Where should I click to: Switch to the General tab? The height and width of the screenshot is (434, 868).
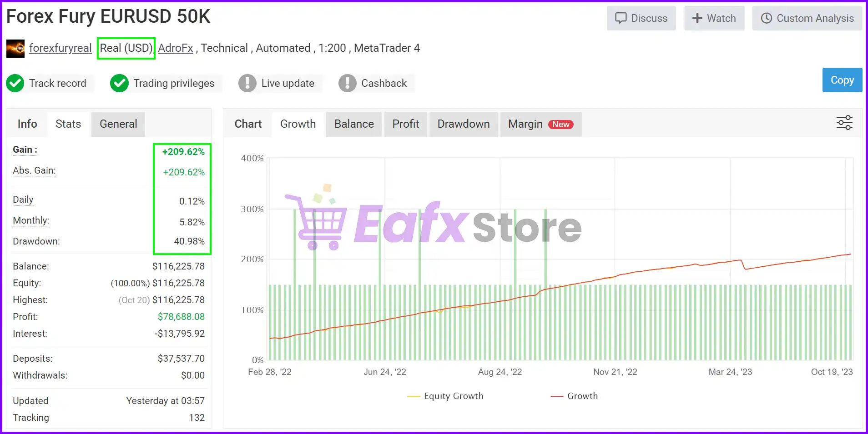(118, 124)
